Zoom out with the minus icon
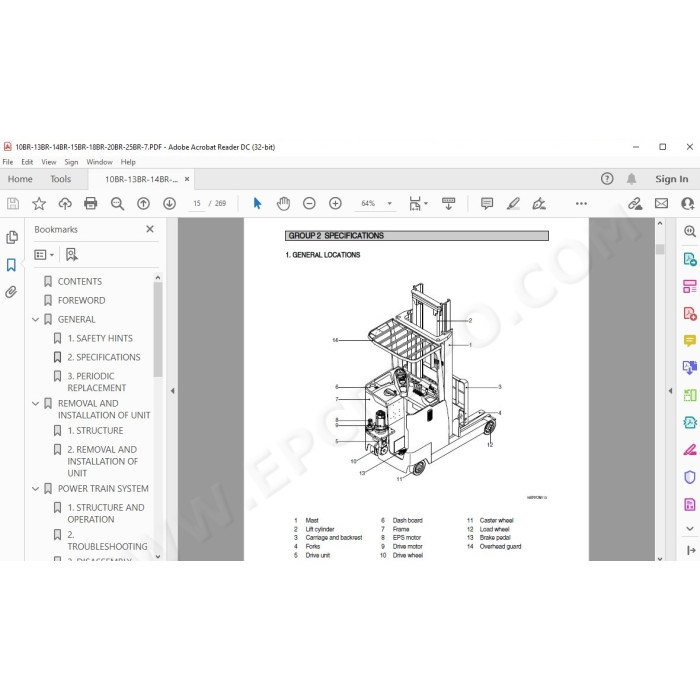This screenshot has height=700, width=700. [309, 204]
